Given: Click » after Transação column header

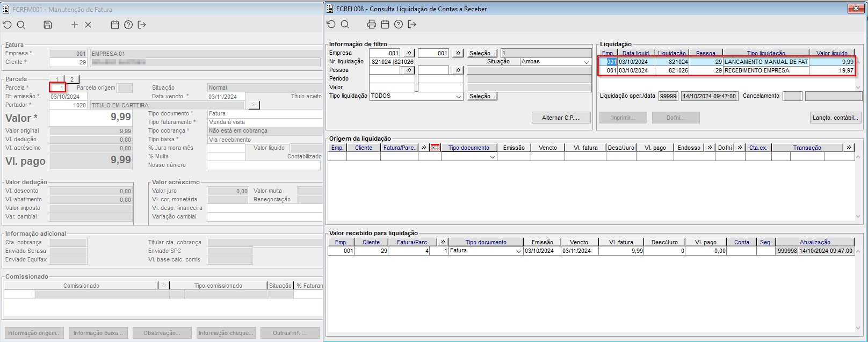Looking at the screenshot, I should coord(849,148).
